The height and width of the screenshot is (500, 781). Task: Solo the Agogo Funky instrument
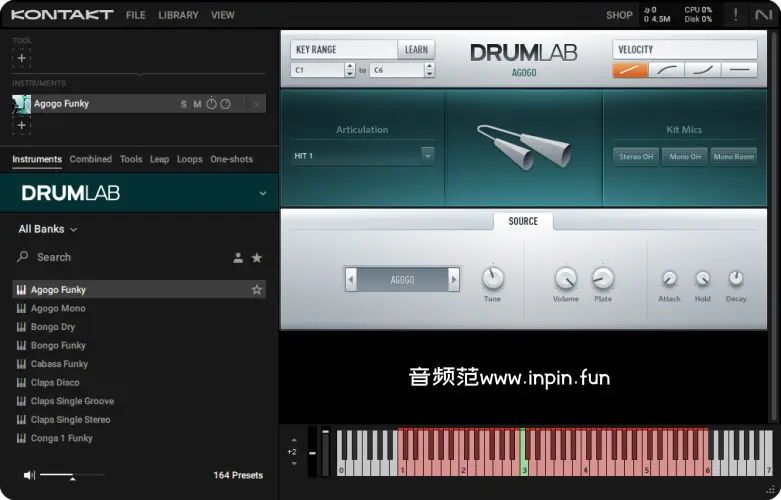(183, 104)
